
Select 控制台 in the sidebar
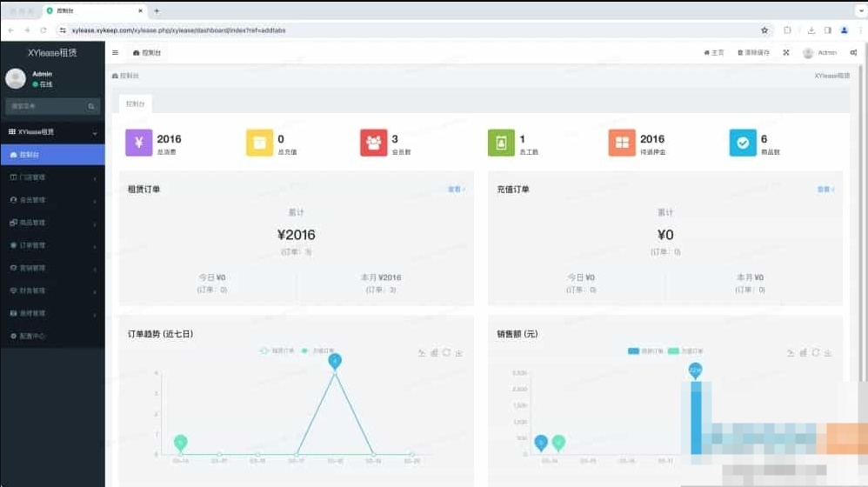(x=52, y=155)
